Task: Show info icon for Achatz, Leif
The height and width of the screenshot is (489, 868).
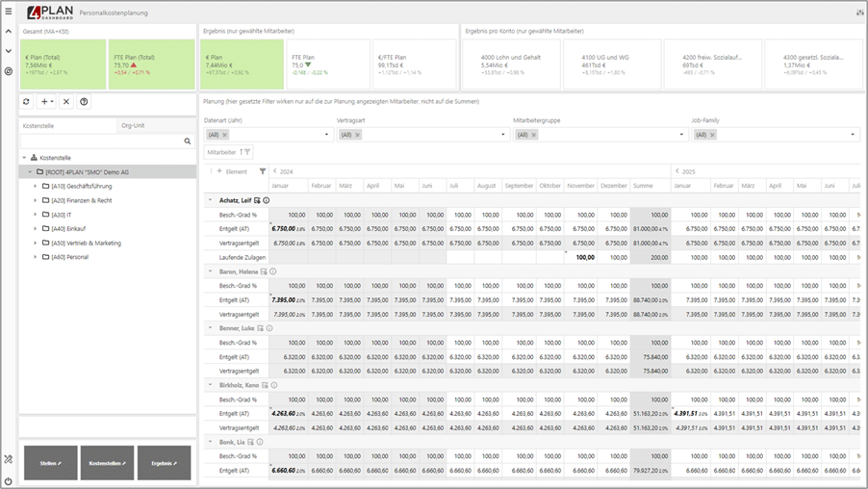Action: coord(267,200)
